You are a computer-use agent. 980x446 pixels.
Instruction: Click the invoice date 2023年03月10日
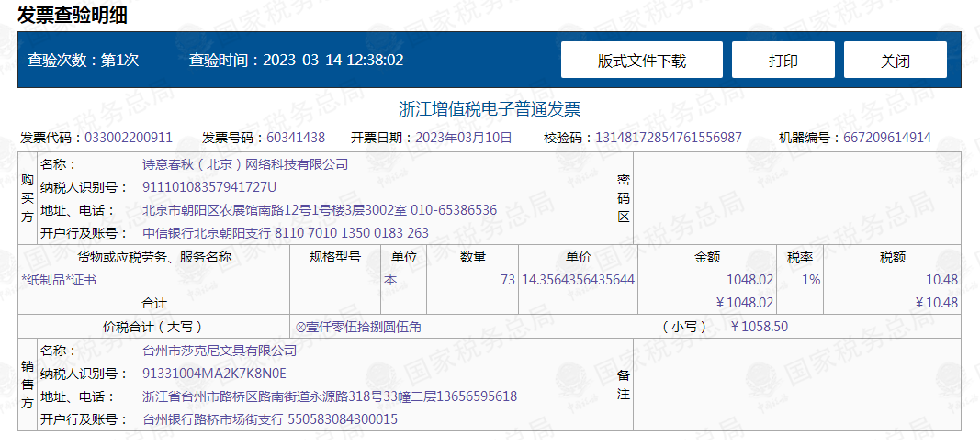pos(464,138)
